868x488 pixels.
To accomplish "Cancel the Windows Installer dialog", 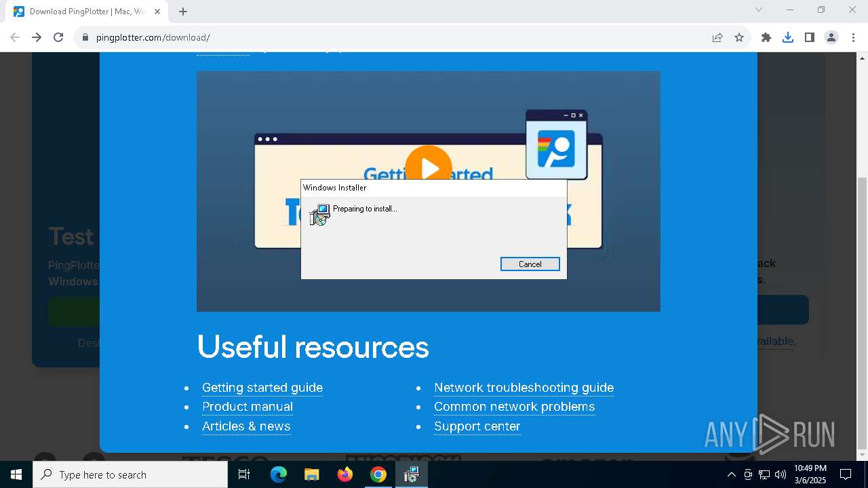I will 530,264.
